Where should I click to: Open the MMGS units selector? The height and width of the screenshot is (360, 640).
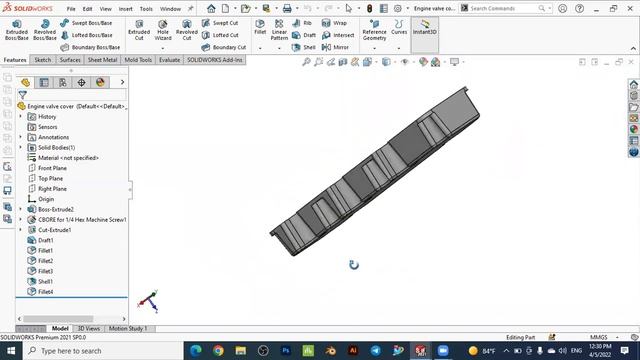point(604,337)
